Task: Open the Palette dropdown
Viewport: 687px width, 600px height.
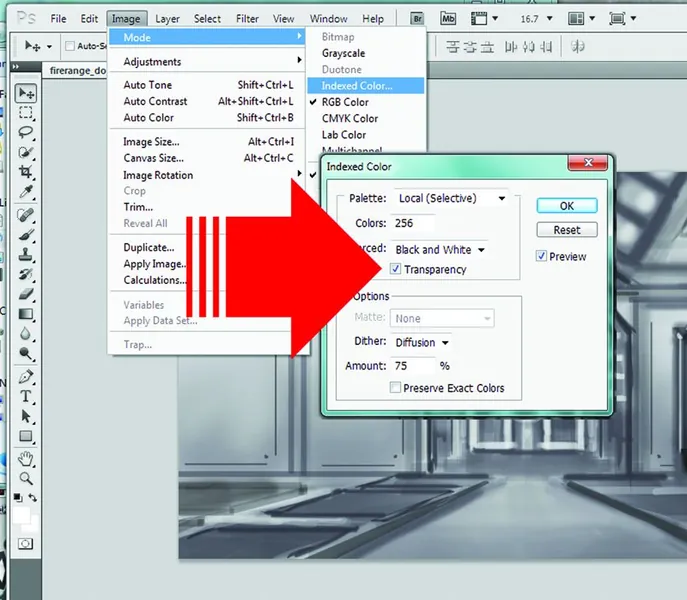Action: tap(452, 198)
